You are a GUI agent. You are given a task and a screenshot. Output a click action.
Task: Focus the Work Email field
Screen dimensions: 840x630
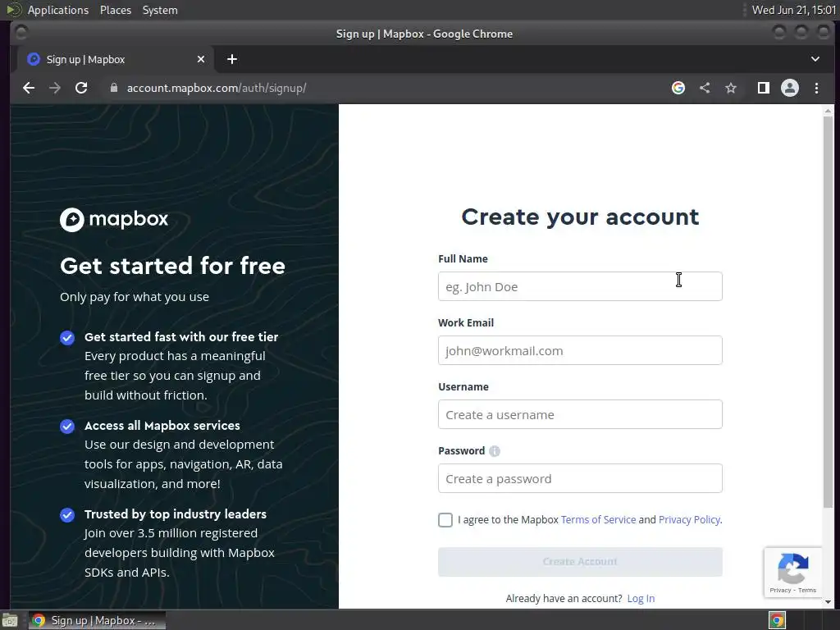580,350
